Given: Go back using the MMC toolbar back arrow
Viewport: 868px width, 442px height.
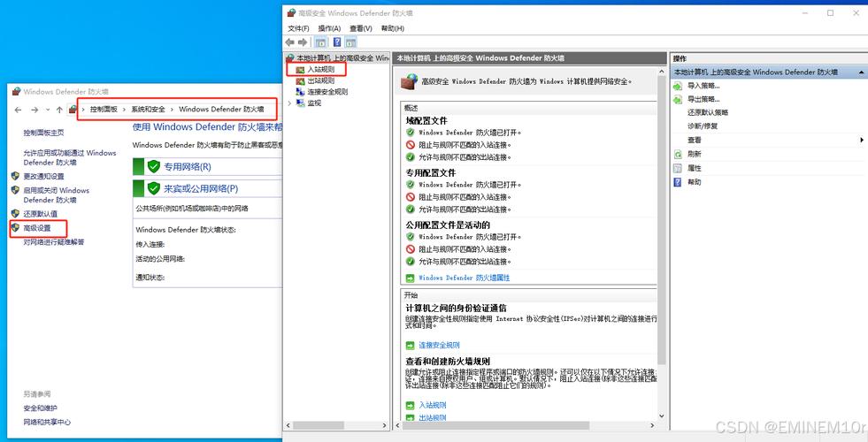Looking at the screenshot, I should click(x=289, y=42).
